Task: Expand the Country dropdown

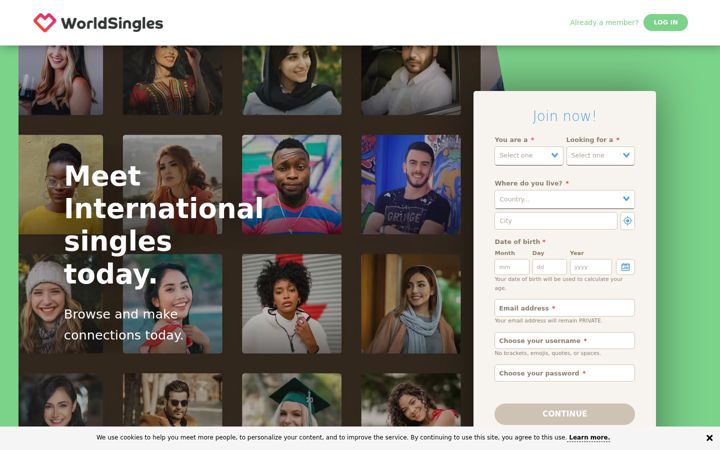Action: [564, 199]
